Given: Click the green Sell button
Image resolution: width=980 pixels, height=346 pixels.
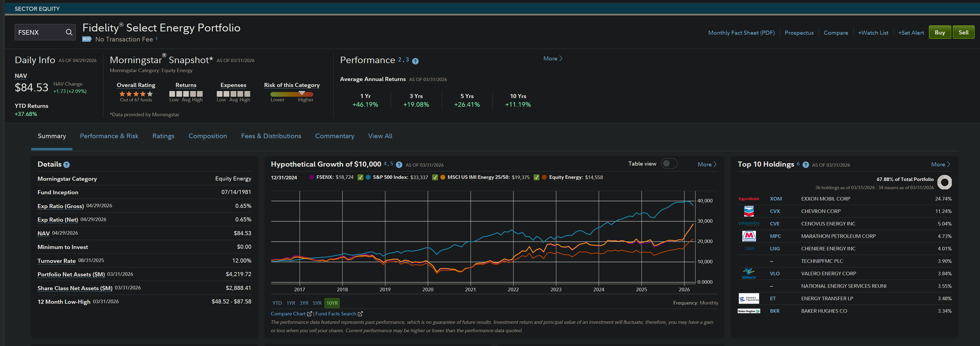Looking at the screenshot, I should click(x=964, y=32).
